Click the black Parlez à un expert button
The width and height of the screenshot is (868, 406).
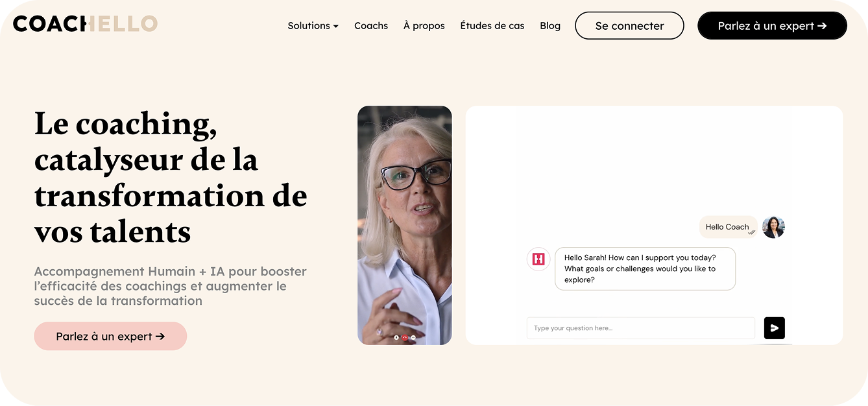coord(772,25)
